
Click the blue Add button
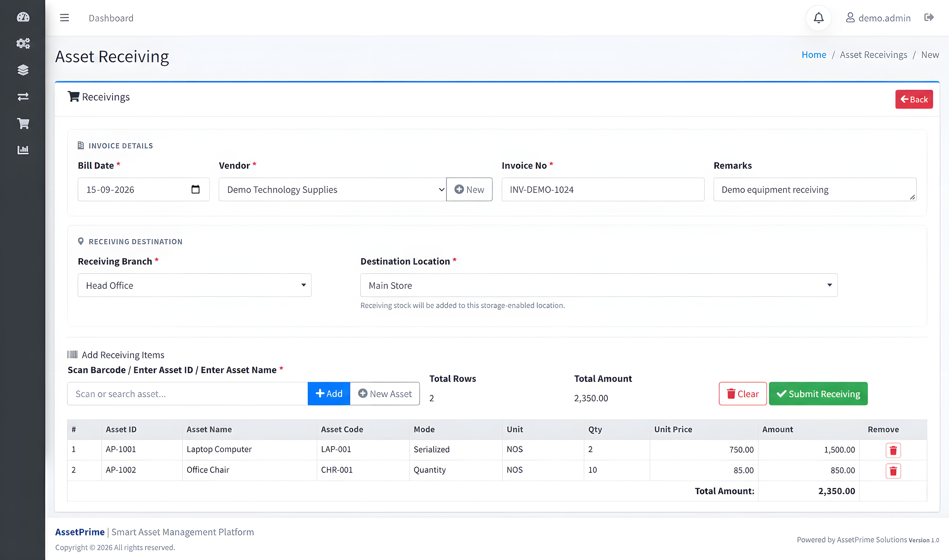(x=329, y=394)
